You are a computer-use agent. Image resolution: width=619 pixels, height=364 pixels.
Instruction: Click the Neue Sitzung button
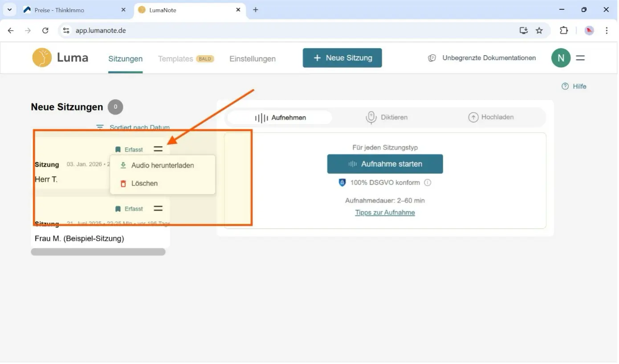(x=342, y=58)
